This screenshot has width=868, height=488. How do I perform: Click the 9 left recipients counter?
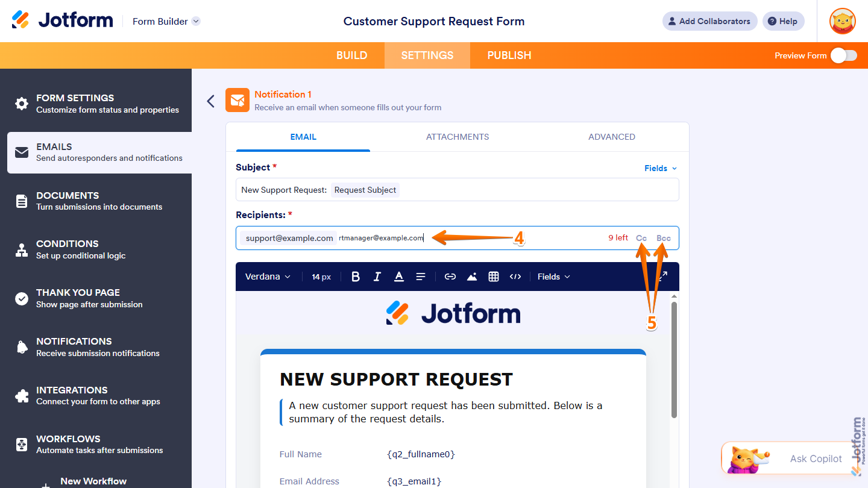pyautogui.click(x=618, y=238)
